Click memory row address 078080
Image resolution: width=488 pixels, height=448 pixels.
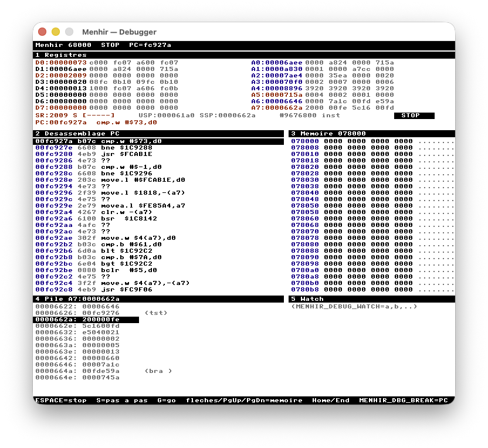[305, 245]
